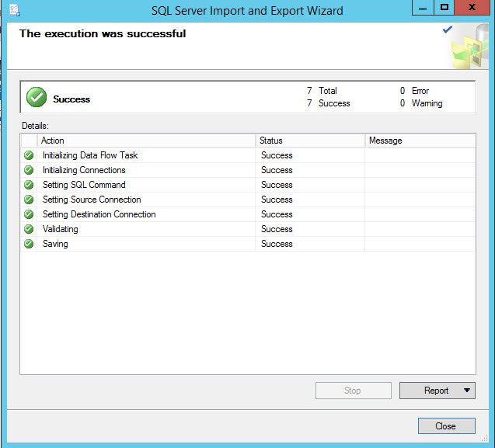Image resolution: width=495 pixels, height=448 pixels.
Task: Click the green check beside Initializing Connections
Action: point(29,170)
